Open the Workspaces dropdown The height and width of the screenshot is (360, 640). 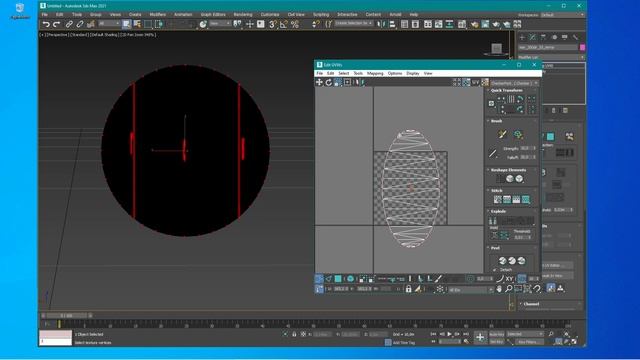pyautogui.click(x=562, y=15)
